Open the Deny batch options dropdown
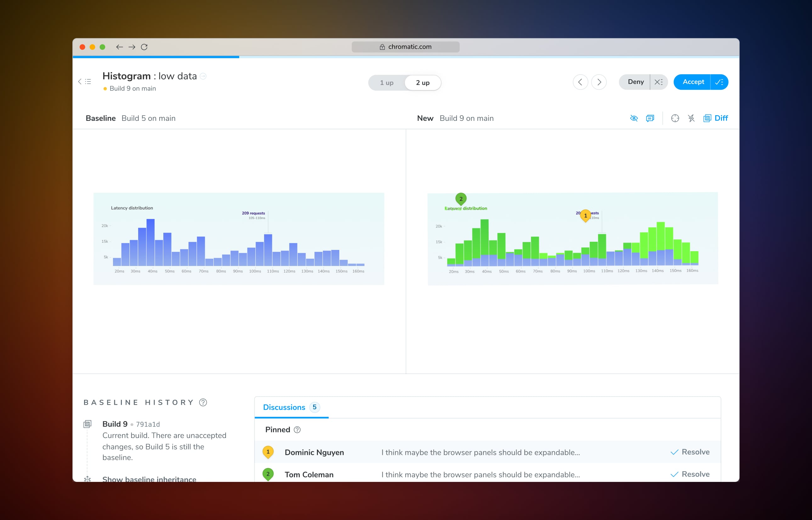 [x=659, y=82]
